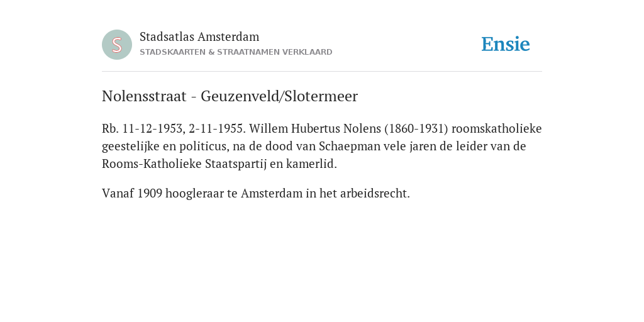Open the Ensie logo link
The height and width of the screenshot is (322, 644).
pos(506,44)
